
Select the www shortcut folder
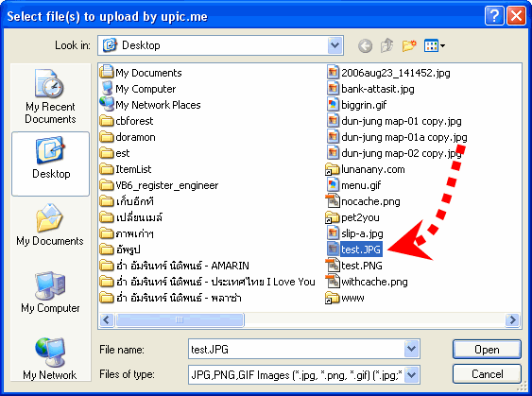(x=345, y=298)
